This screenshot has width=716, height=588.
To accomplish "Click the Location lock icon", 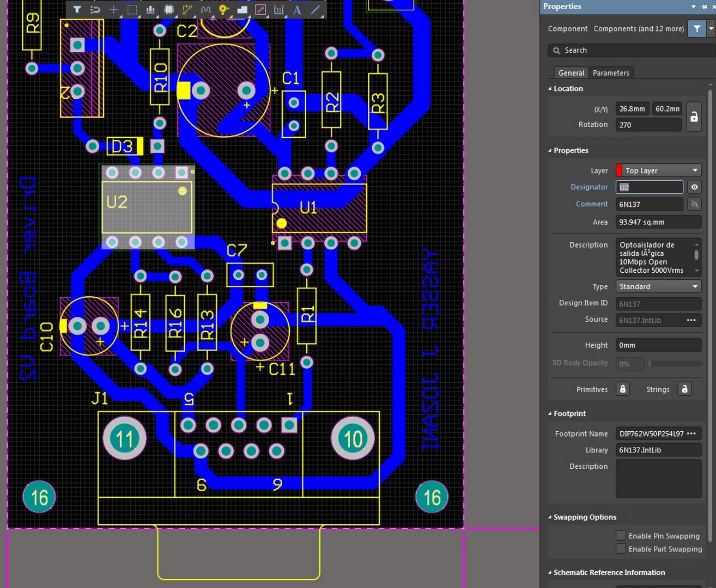I will [x=694, y=117].
